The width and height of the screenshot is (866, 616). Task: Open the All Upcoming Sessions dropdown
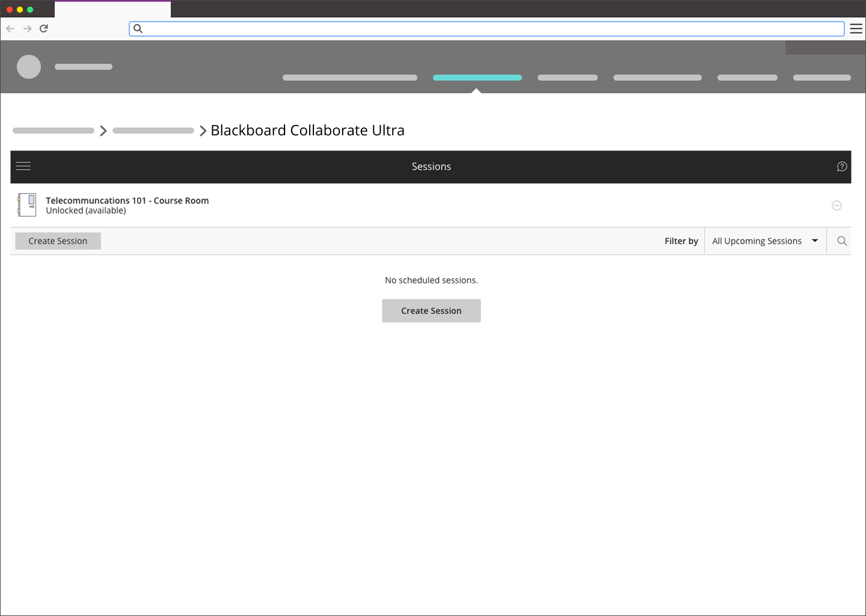point(757,241)
